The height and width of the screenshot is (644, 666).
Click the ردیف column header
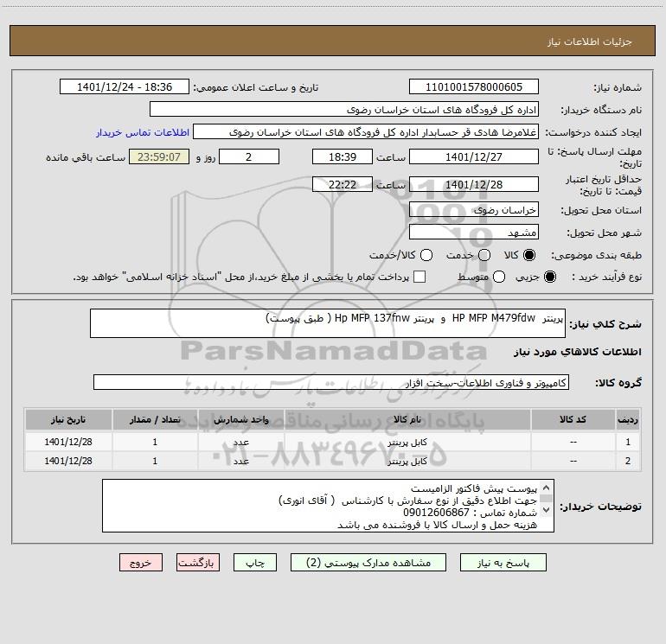628,420
